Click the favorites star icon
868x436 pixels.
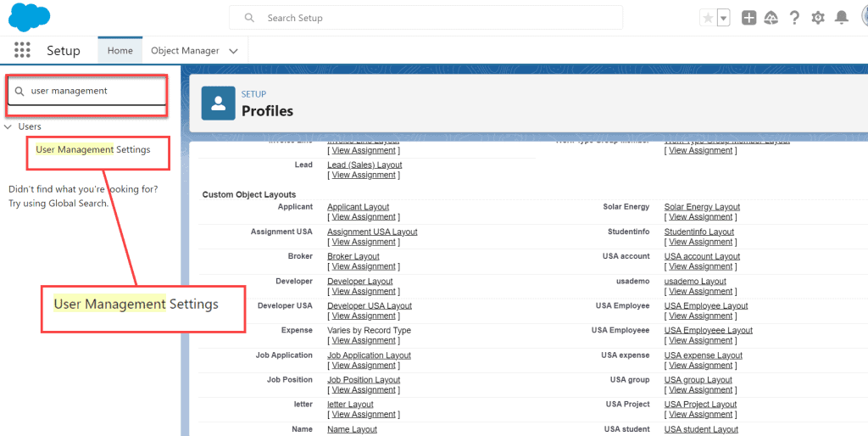[x=708, y=18]
